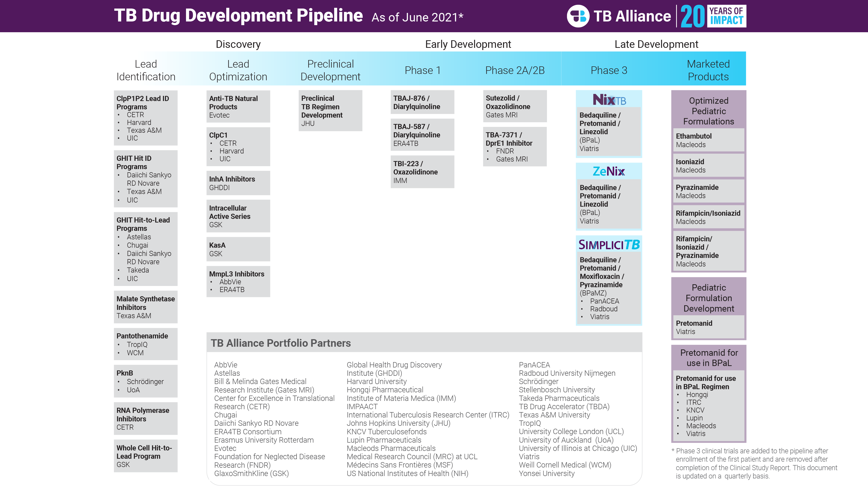Viewport: 868px width, 488px height.
Task: Click the TBI-223 / Oxazolidinone card
Action: click(x=423, y=172)
